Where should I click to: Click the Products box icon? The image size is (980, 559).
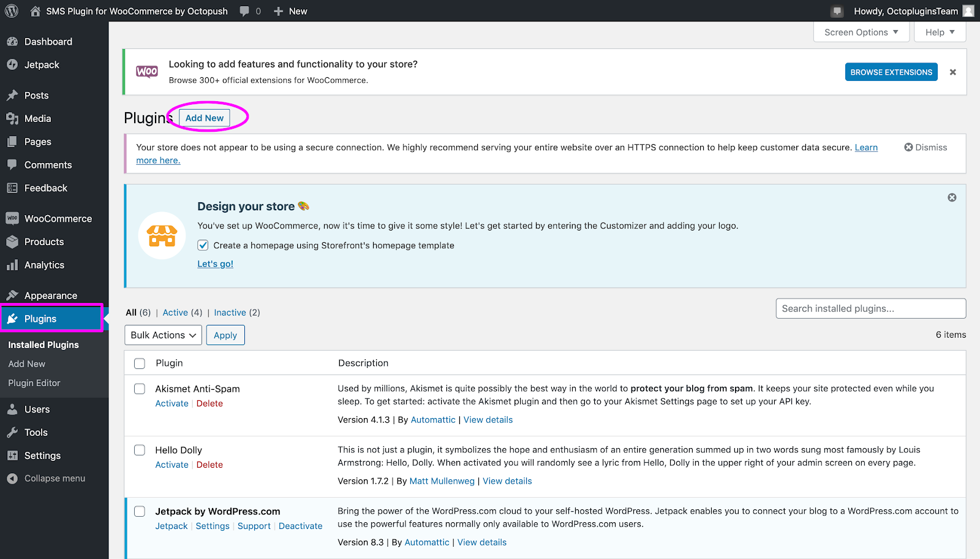12,241
